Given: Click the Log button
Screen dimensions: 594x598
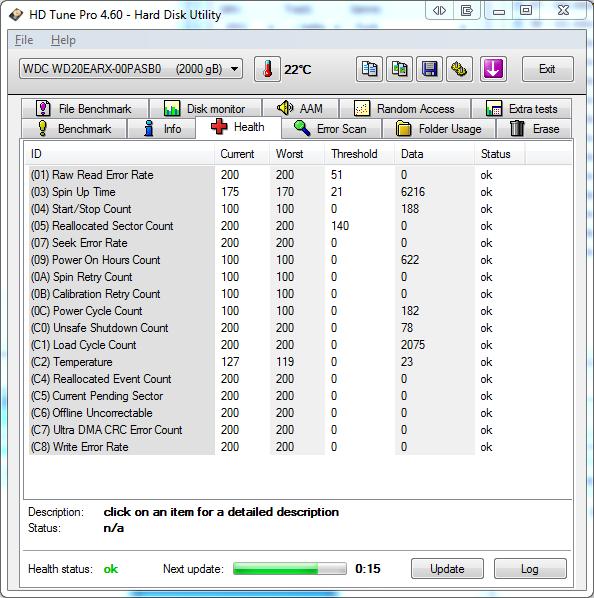Looking at the screenshot, I should (530, 569).
